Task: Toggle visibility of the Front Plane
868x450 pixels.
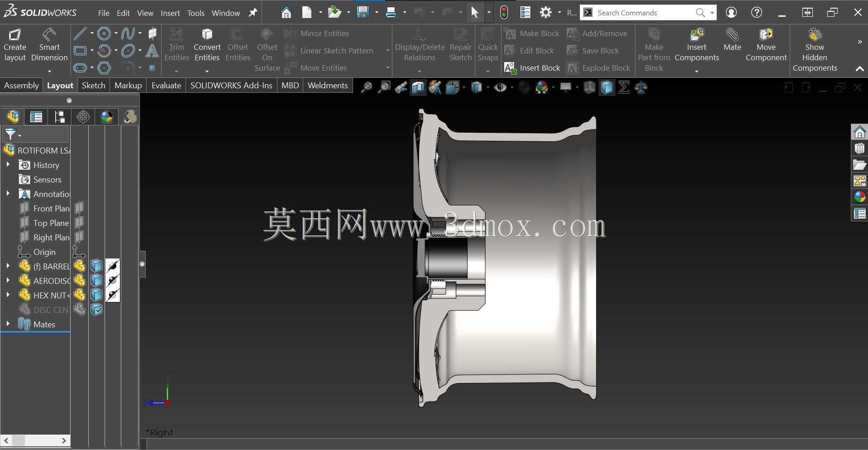Action: 79,208
